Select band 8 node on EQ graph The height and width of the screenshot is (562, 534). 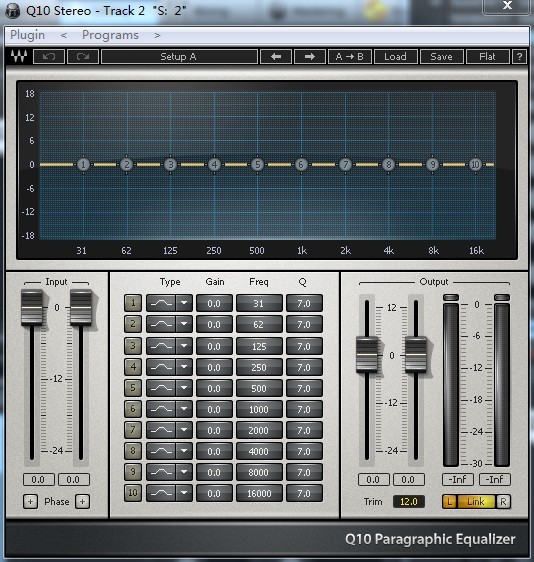[388, 165]
